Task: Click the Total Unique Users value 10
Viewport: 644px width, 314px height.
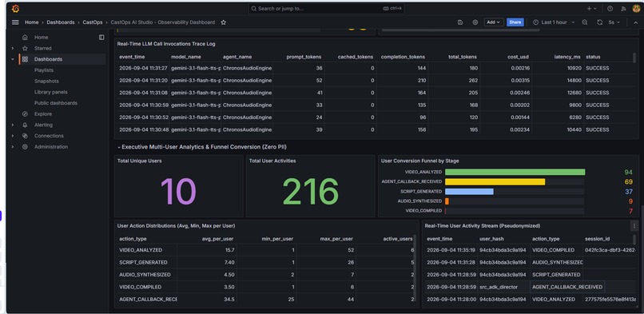Action: (178, 191)
